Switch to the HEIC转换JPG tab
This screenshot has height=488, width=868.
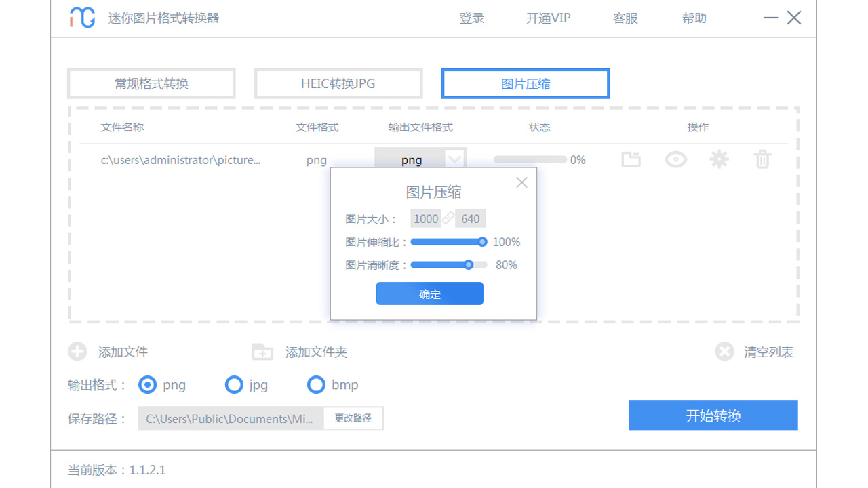(338, 83)
